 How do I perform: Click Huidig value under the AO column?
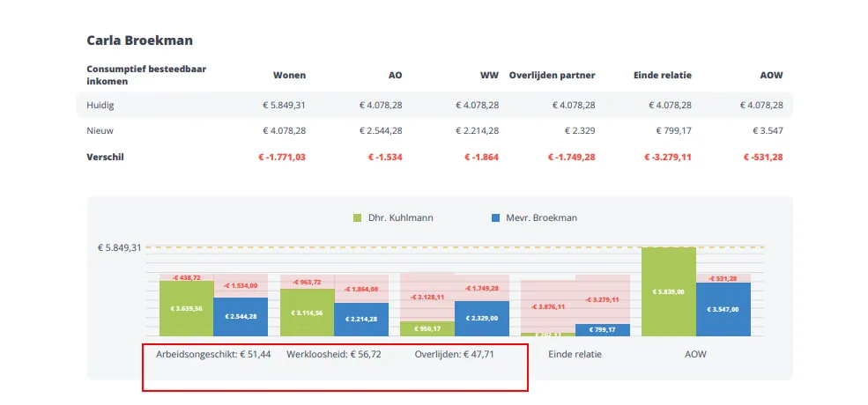coord(381,105)
